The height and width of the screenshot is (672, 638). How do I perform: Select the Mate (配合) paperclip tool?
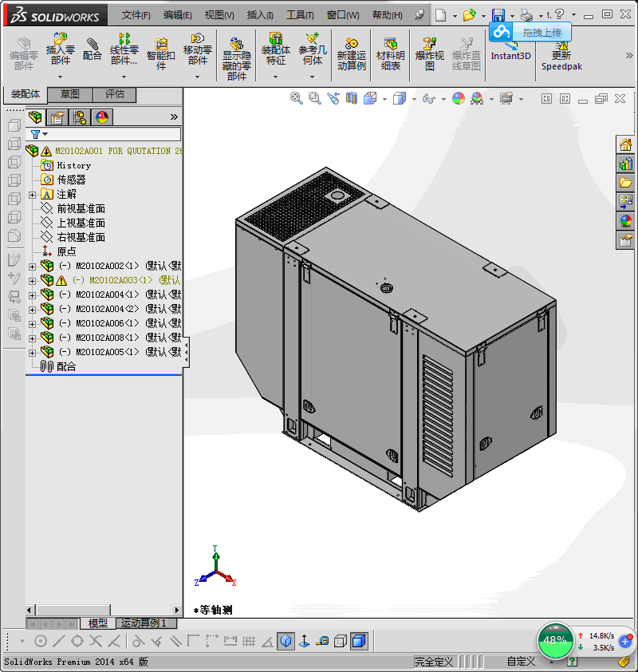(x=92, y=49)
